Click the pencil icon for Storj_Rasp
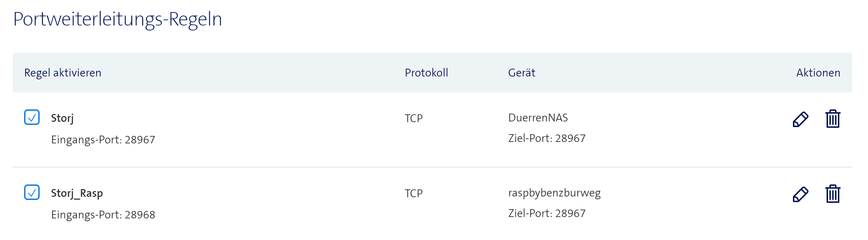Viewport: 868px width, 240px height. coord(800,194)
